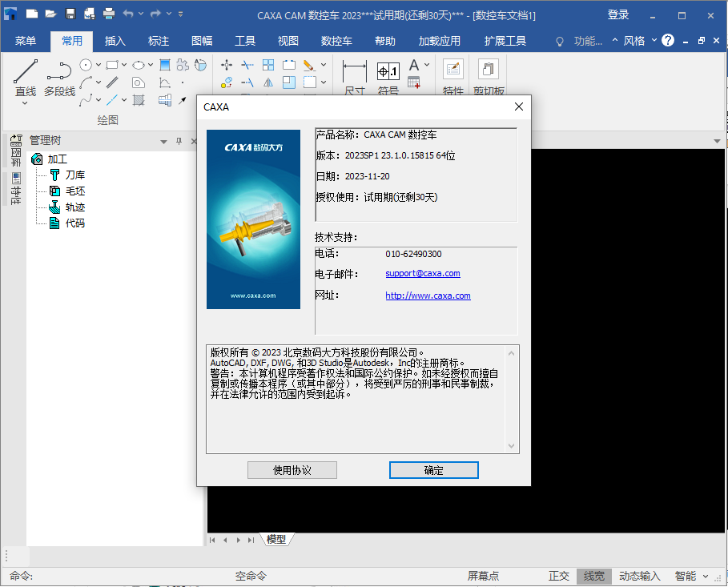Click the Redo arrow icon

(x=155, y=14)
